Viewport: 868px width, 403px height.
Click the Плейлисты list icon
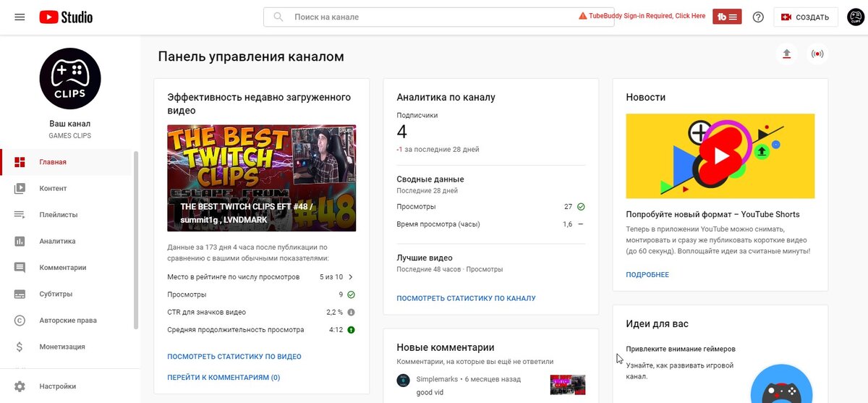pyautogui.click(x=20, y=215)
